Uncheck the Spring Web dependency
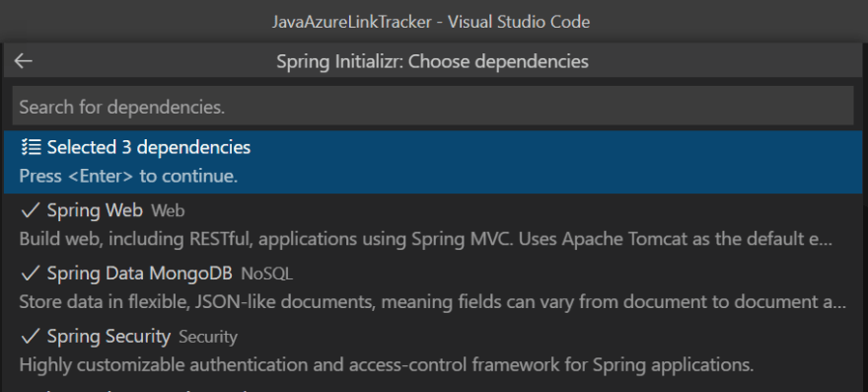The height and width of the screenshot is (392, 868). (30, 210)
